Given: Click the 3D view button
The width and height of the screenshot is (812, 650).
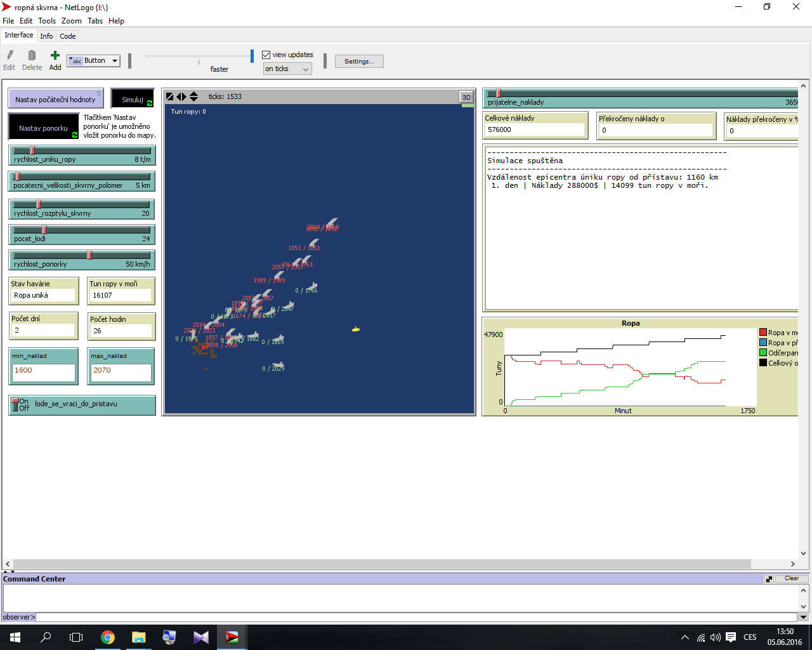Looking at the screenshot, I should (x=466, y=97).
